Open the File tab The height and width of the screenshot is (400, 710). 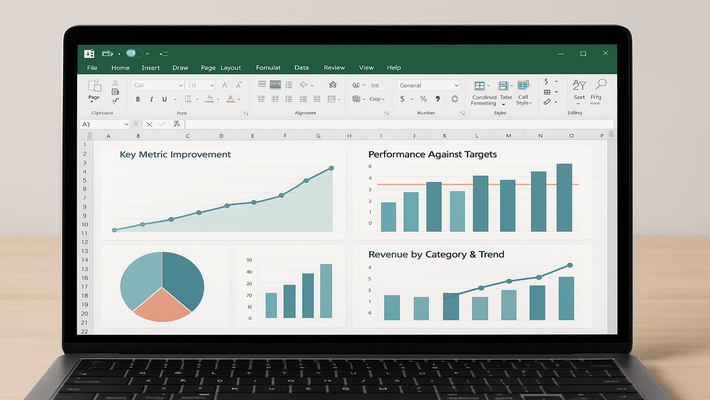(92, 67)
